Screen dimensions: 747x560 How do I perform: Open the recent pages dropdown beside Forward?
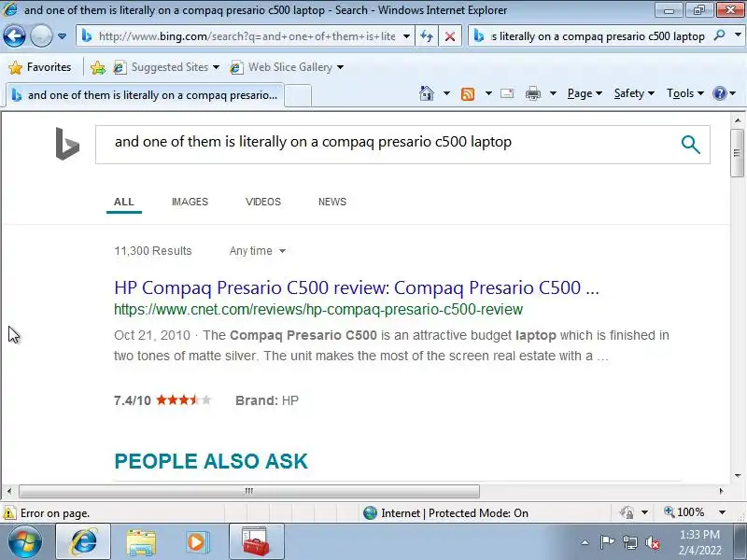coord(62,36)
